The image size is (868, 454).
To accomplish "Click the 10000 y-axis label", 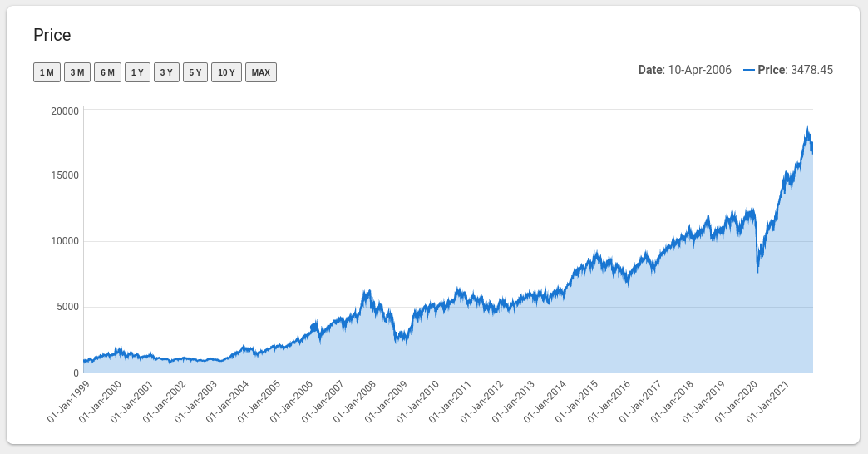I will [65, 241].
